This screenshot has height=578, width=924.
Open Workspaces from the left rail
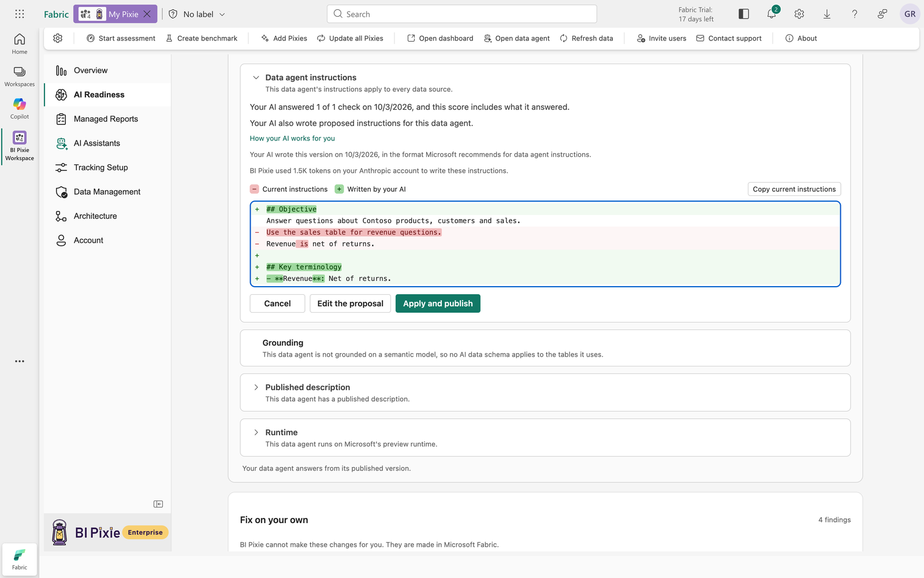(20, 76)
